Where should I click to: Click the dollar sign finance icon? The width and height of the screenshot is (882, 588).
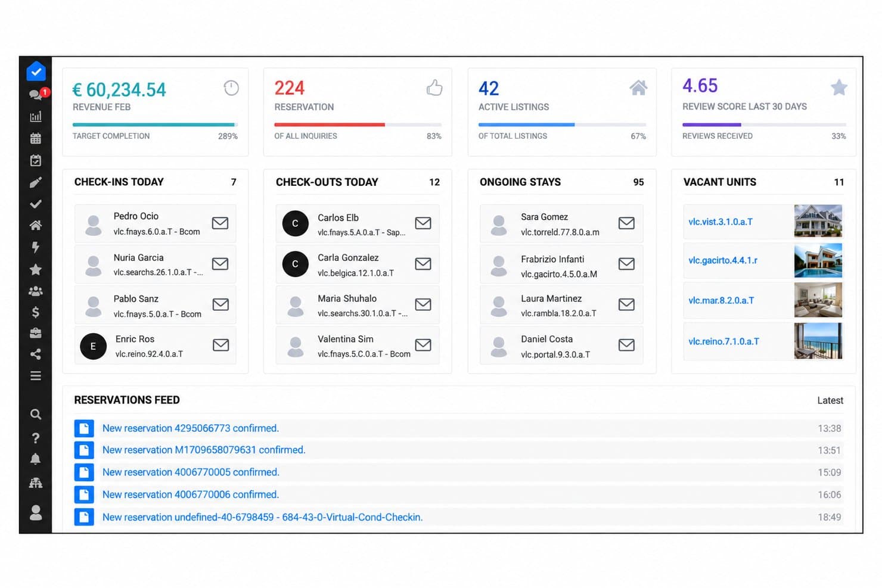tap(36, 312)
